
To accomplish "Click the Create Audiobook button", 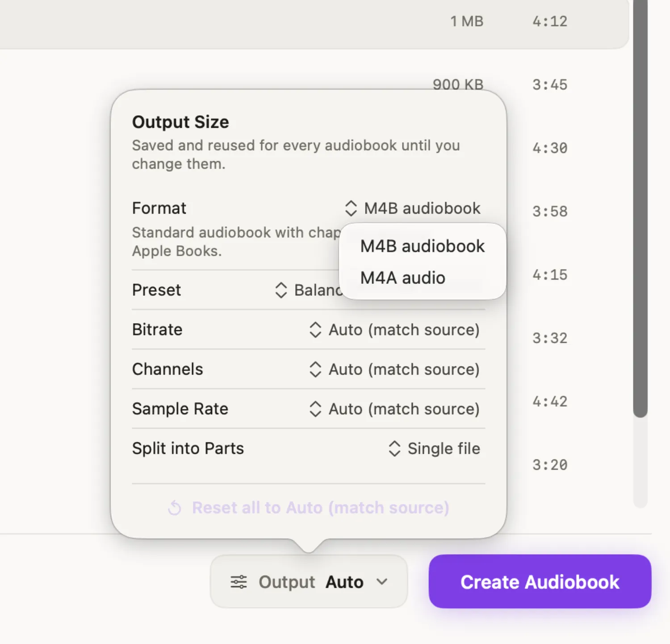I will pyautogui.click(x=540, y=581).
